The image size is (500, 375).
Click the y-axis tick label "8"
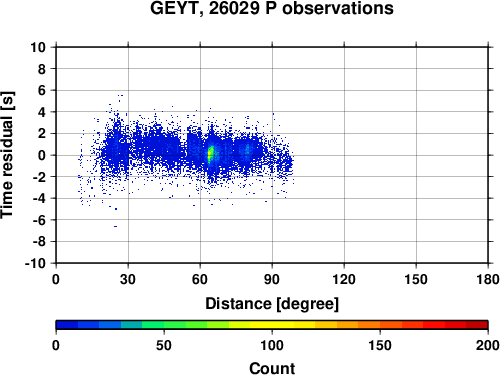42,69
